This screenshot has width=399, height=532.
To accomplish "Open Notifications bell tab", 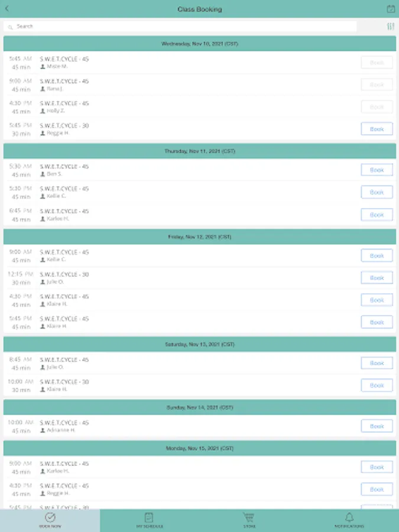I will (349, 520).
